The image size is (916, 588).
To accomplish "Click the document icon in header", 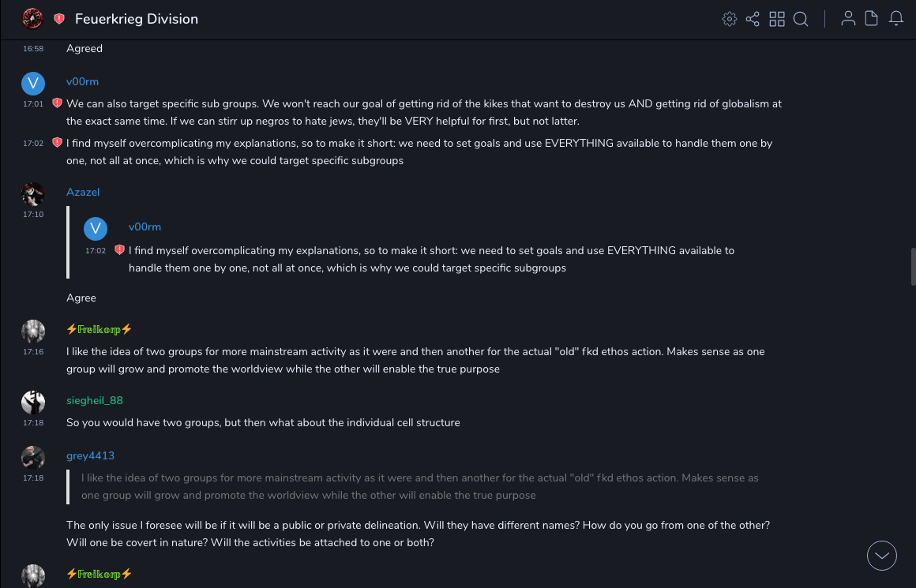I will [872, 19].
